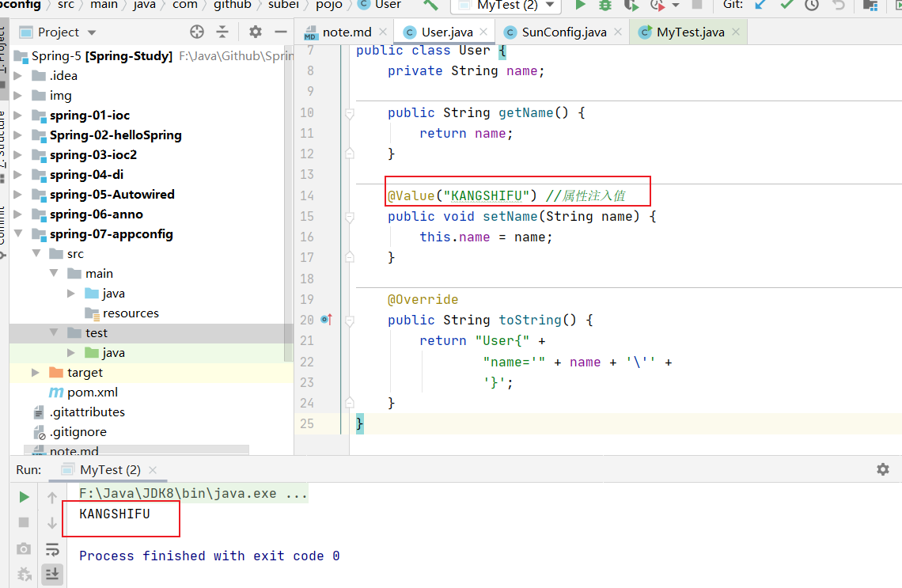Collapse the spring-07-appconfig module

point(18,234)
